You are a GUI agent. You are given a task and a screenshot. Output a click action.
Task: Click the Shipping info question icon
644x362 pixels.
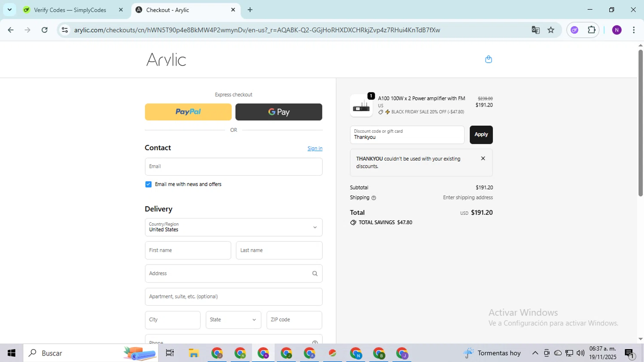(374, 198)
